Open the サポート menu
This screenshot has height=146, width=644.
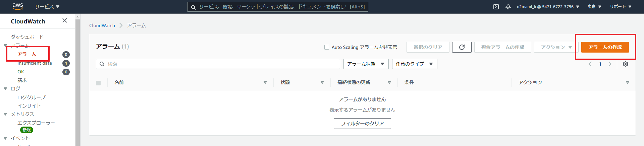pyautogui.click(x=621, y=7)
